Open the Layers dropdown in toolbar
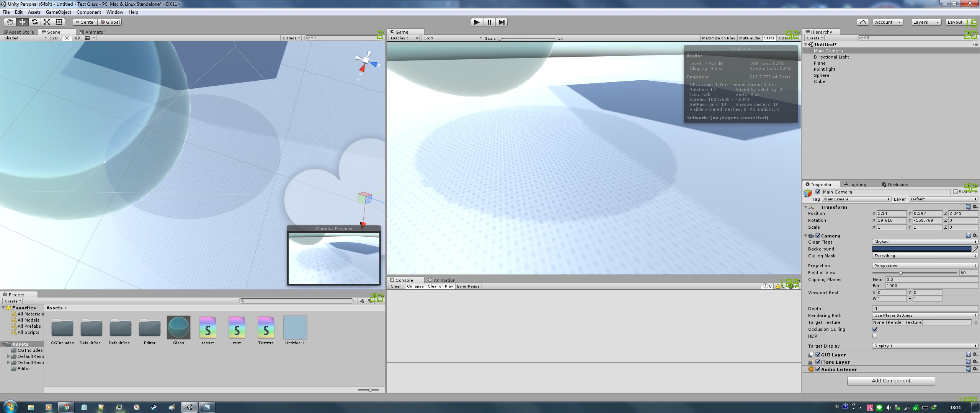The image size is (980, 413). pos(926,22)
